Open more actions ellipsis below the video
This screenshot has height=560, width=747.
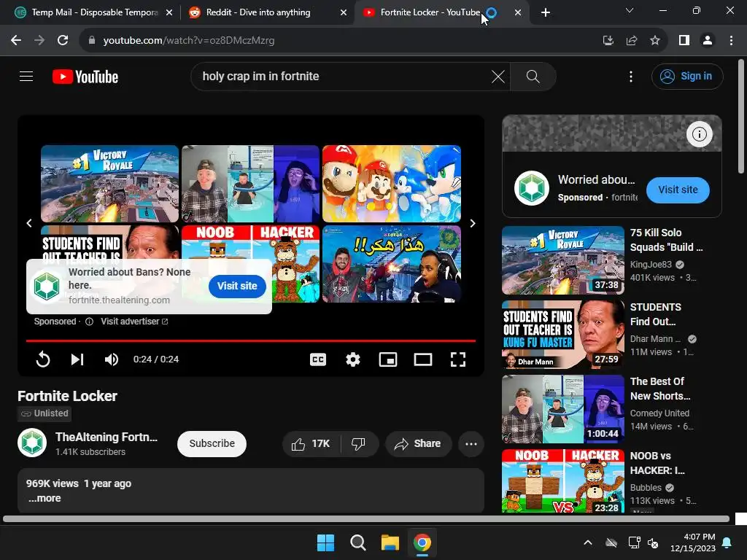[x=471, y=443]
